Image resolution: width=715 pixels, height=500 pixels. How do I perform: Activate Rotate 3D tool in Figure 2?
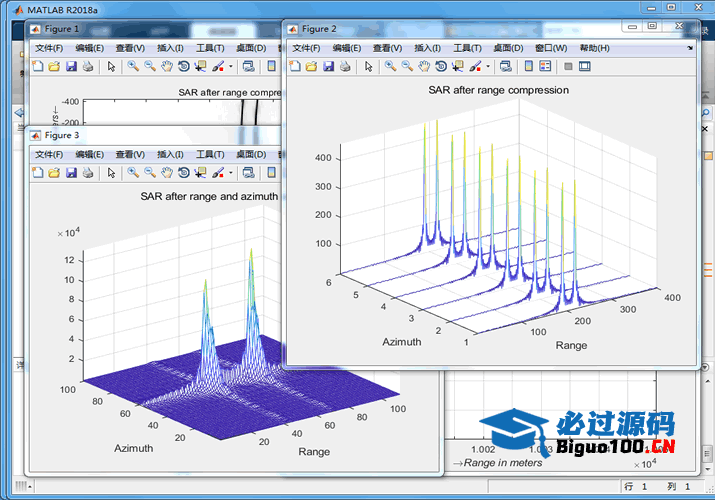click(x=441, y=67)
